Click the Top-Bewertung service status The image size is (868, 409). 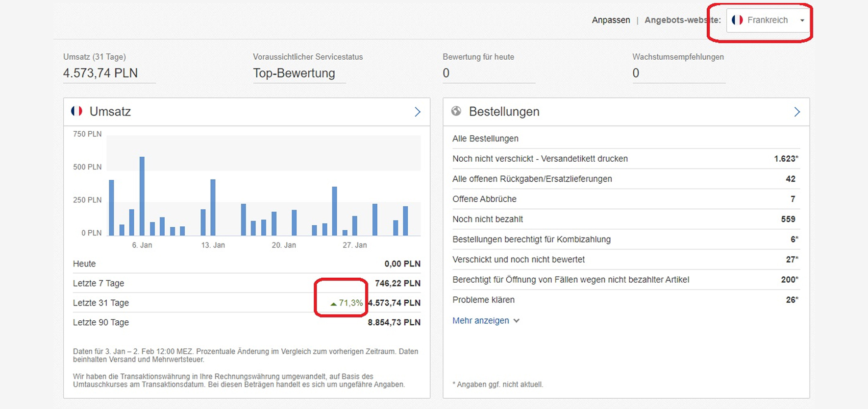(x=294, y=73)
